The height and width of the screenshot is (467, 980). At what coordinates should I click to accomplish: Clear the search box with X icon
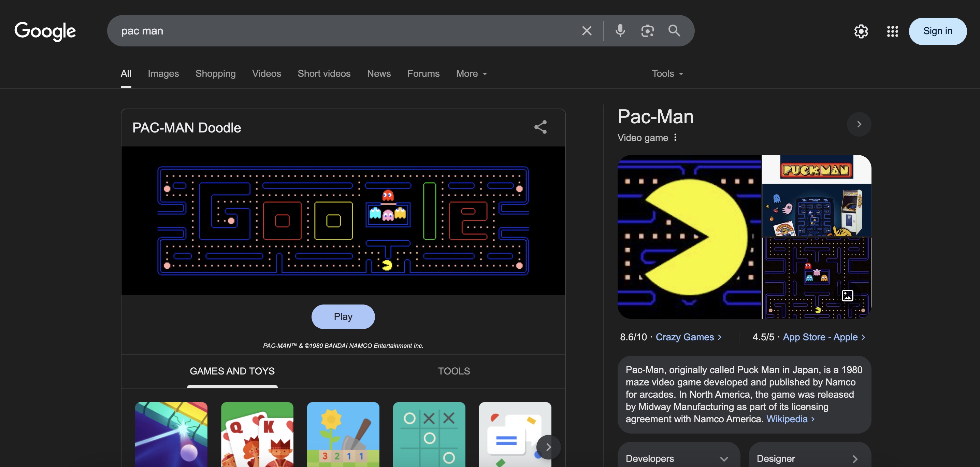click(587, 31)
